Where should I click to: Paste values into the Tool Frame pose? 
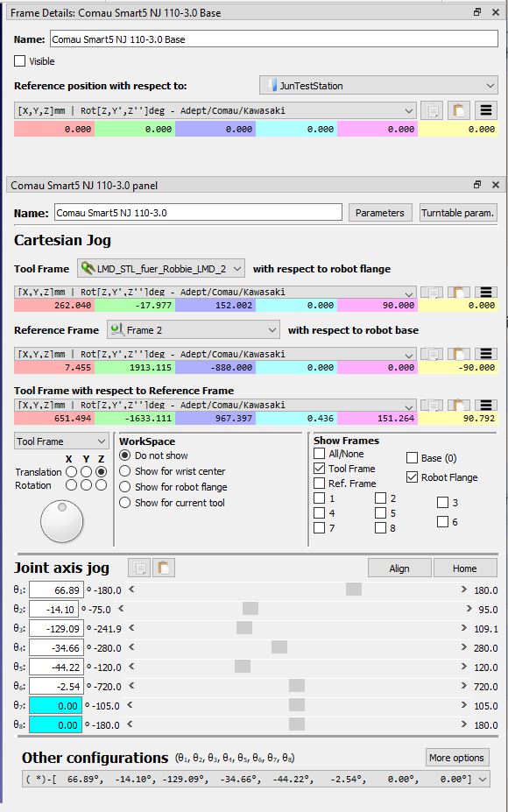(458, 292)
